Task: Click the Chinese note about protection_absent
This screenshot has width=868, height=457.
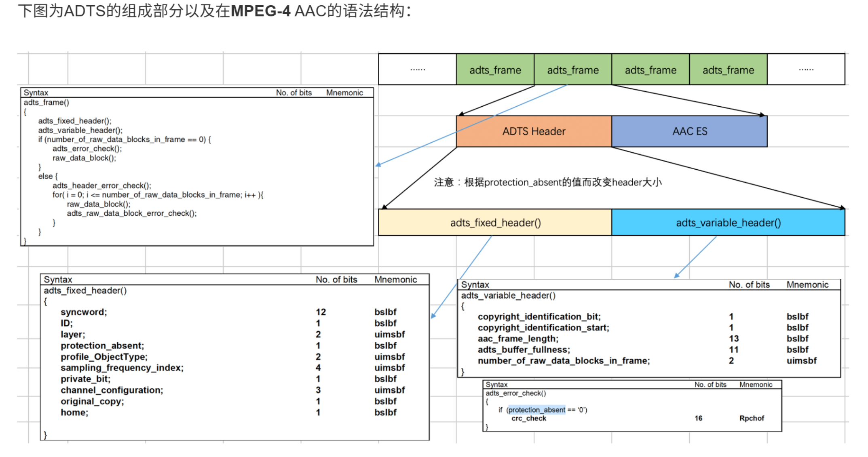Action: [547, 182]
